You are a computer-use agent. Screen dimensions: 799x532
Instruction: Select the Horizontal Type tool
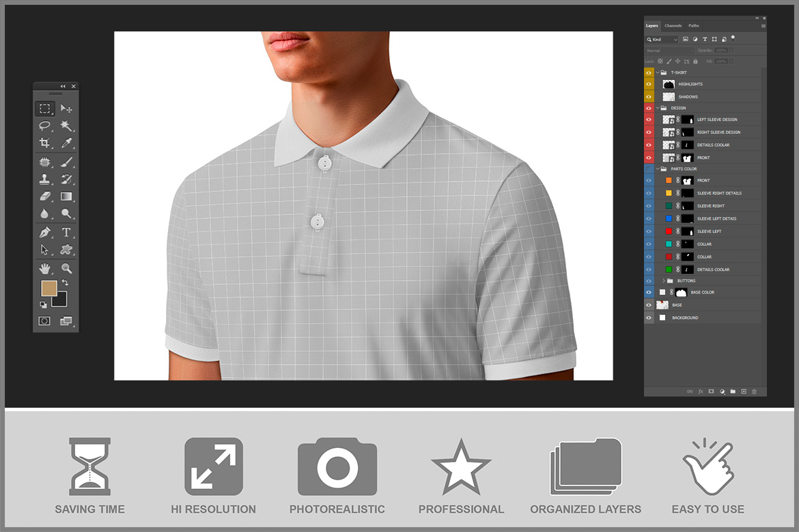66,233
